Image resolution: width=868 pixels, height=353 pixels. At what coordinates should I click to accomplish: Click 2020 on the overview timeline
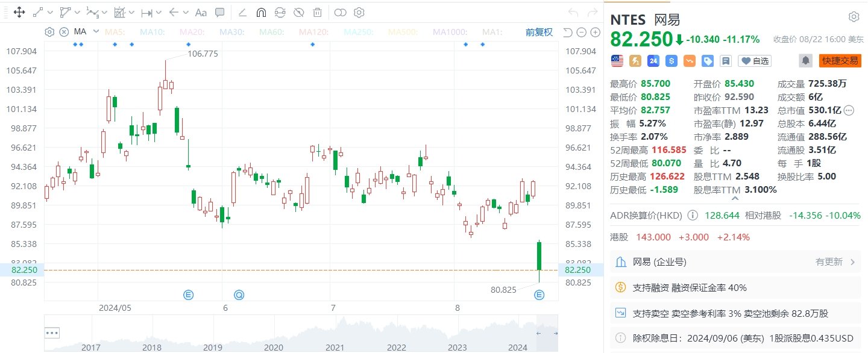point(274,348)
